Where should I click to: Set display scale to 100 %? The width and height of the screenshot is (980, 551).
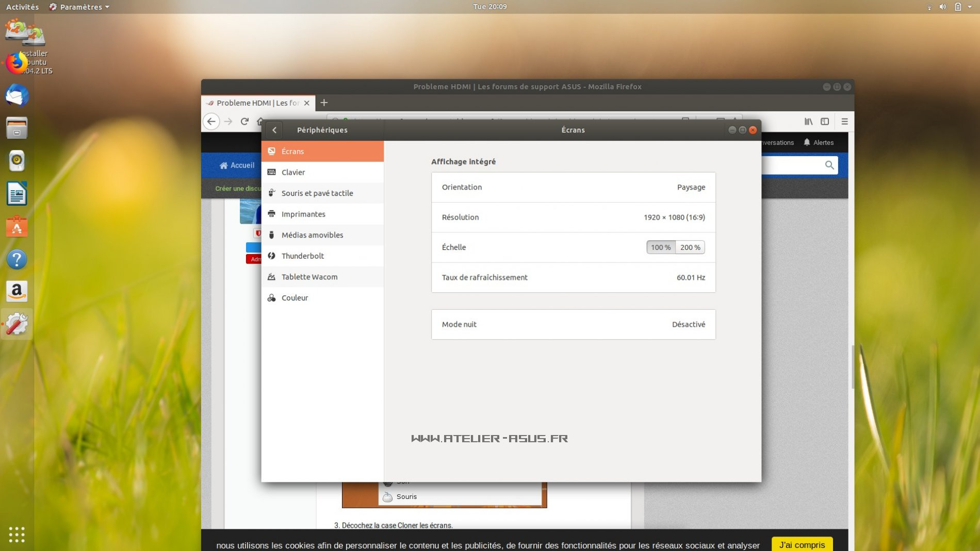[660, 247]
